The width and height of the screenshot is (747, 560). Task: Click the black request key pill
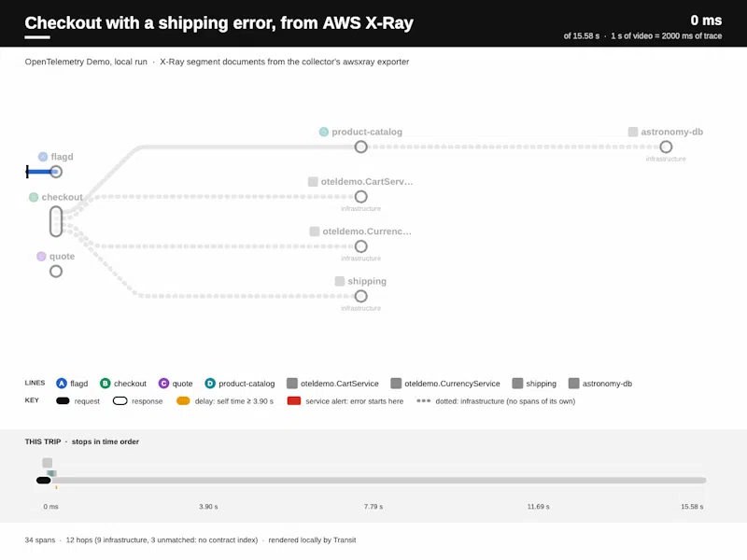tap(63, 401)
